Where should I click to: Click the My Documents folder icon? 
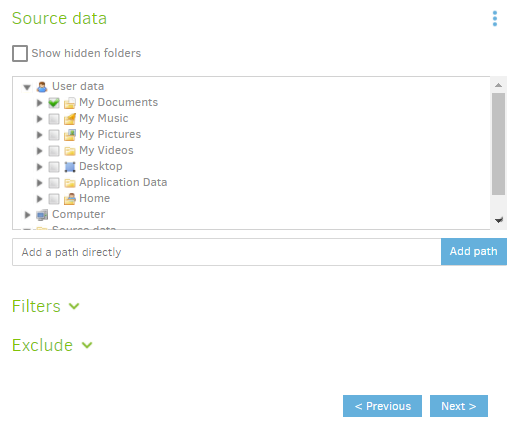(x=70, y=103)
